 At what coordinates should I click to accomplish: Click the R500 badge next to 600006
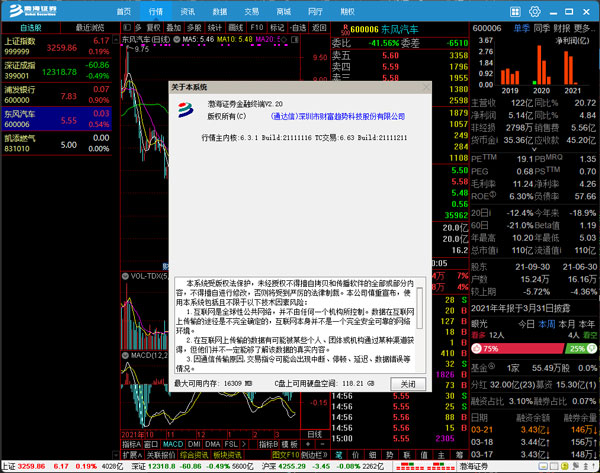point(345,30)
